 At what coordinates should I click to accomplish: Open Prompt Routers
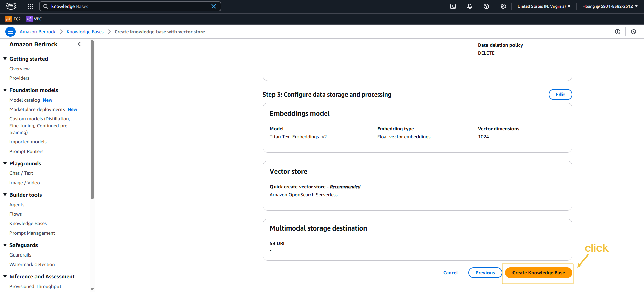point(26,151)
